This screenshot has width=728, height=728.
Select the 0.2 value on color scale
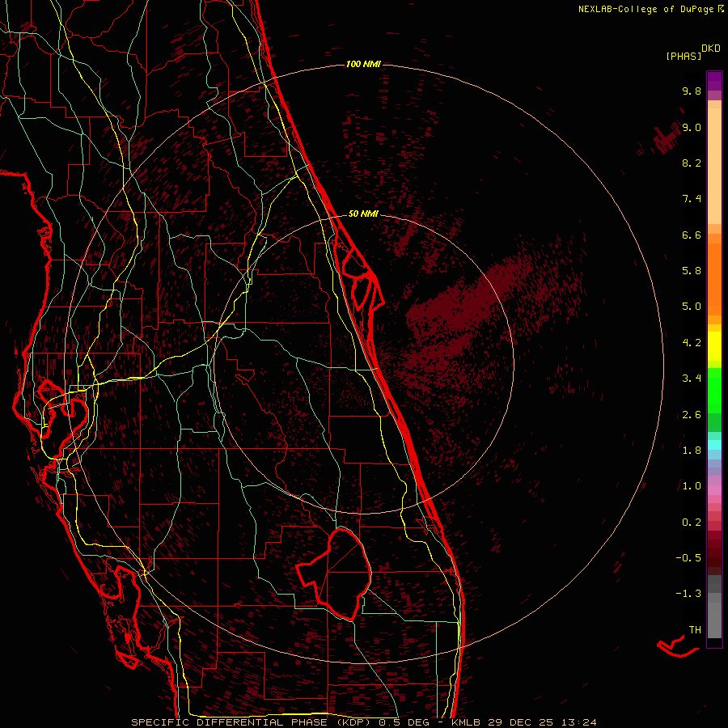point(692,523)
